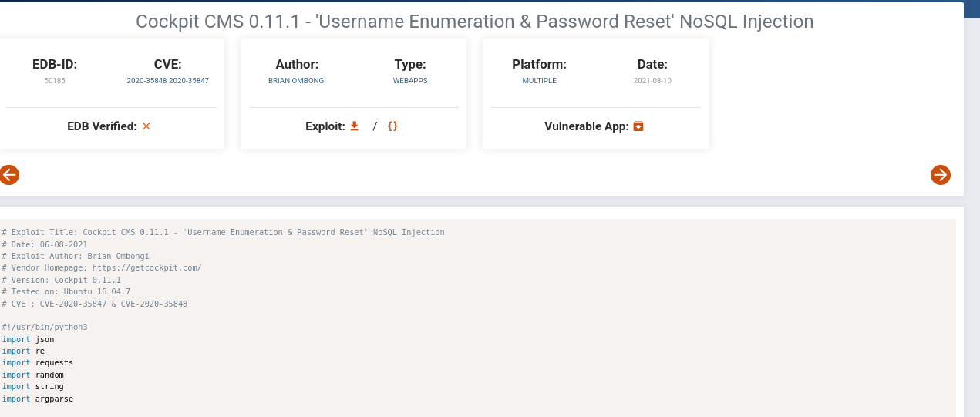
Task: Open CVE 2020-35848 link
Action: click(x=147, y=80)
